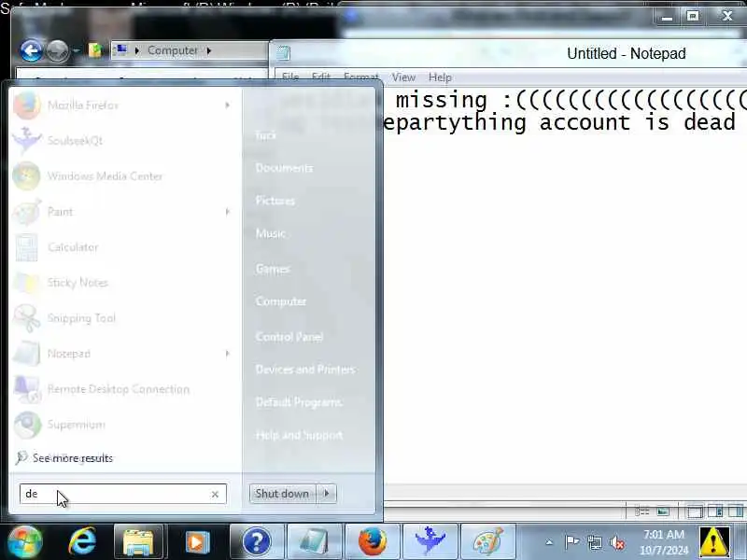The width and height of the screenshot is (747, 560).
Task: Open the taskbar clock and date
Action: (x=664, y=542)
